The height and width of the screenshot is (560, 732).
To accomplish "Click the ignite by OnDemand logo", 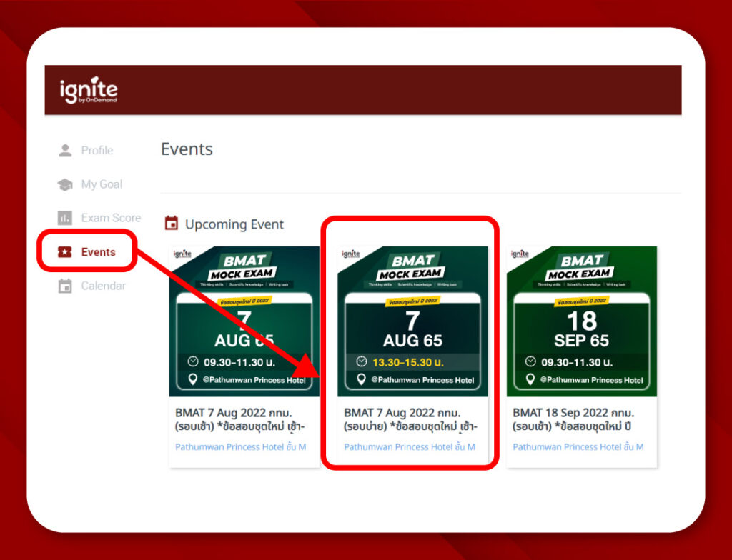I will click(89, 89).
